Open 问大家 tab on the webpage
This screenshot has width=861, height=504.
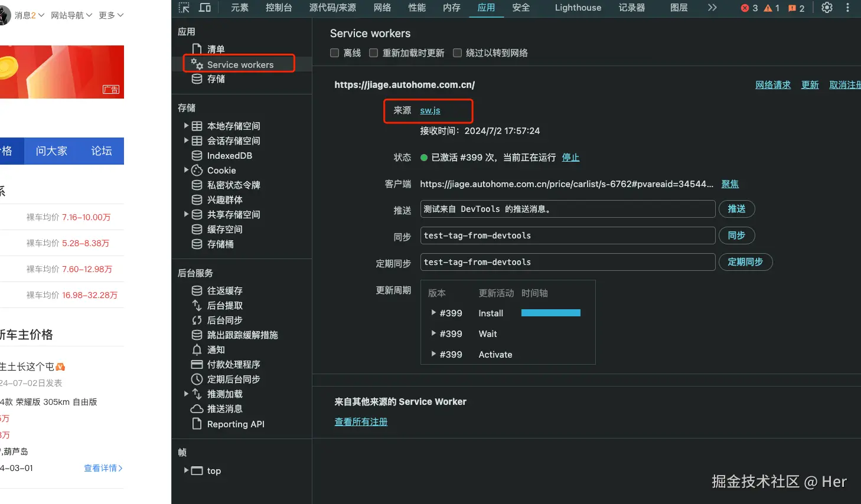(x=51, y=151)
